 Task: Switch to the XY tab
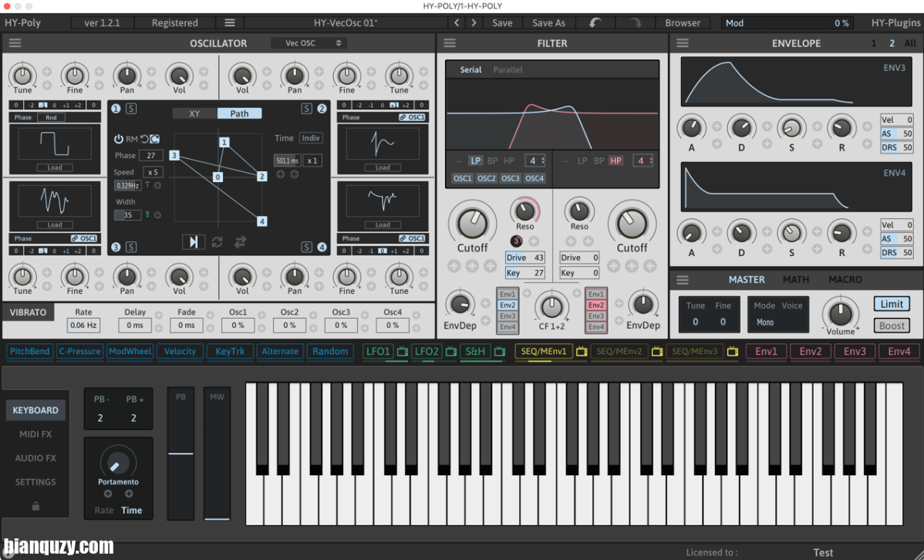pyautogui.click(x=194, y=113)
